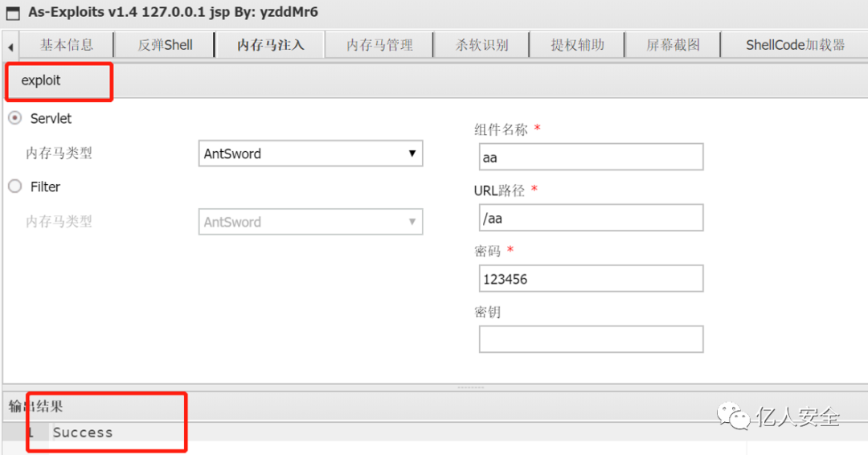Click the URL路径 input field
This screenshot has height=455, width=868.
click(592, 218)
